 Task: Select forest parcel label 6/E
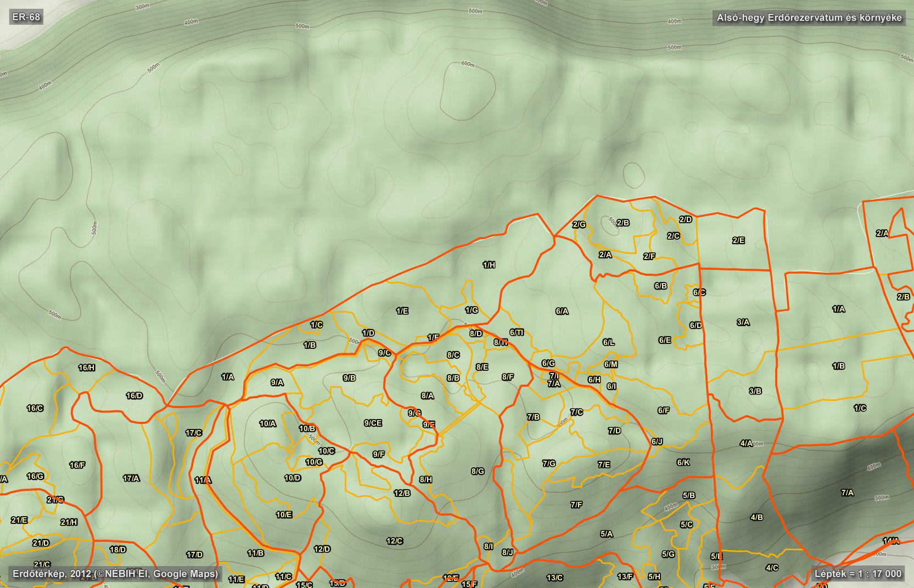click(665, 340)
